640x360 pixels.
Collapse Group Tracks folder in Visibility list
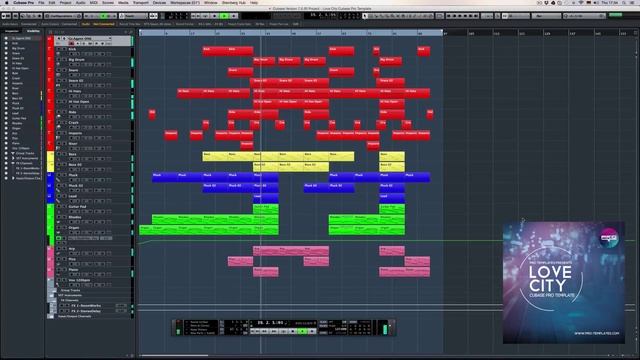coord(13,153)
